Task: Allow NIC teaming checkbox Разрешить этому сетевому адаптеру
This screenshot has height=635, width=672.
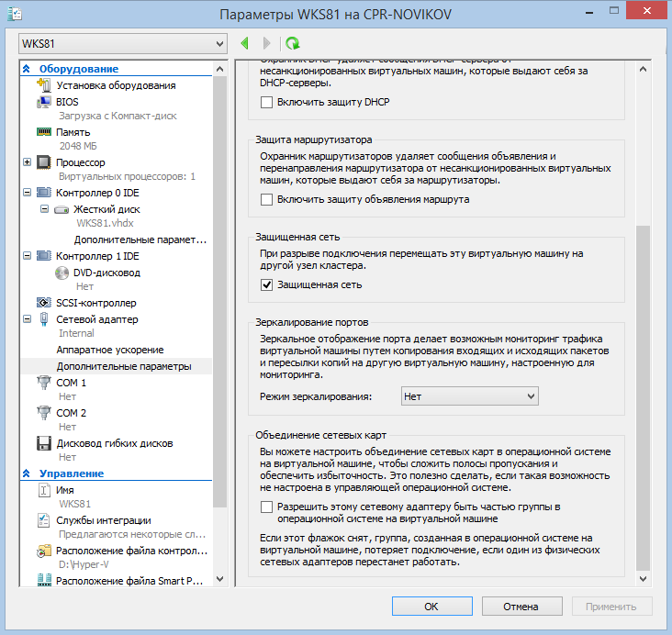Action: [267, 507]
